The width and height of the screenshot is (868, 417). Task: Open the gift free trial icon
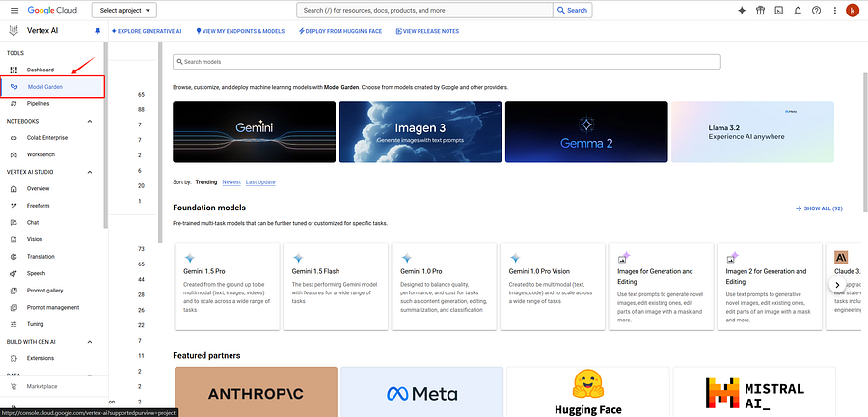[x=761, y=10]
